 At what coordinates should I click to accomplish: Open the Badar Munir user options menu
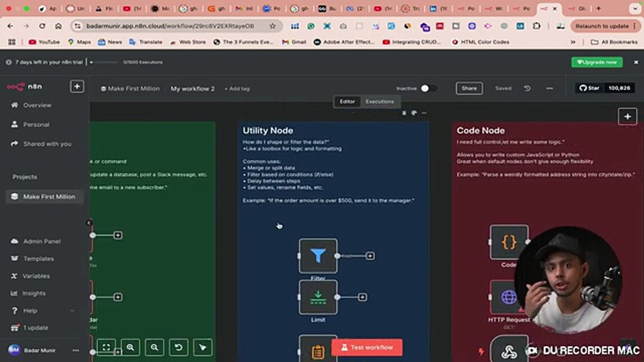75,350
